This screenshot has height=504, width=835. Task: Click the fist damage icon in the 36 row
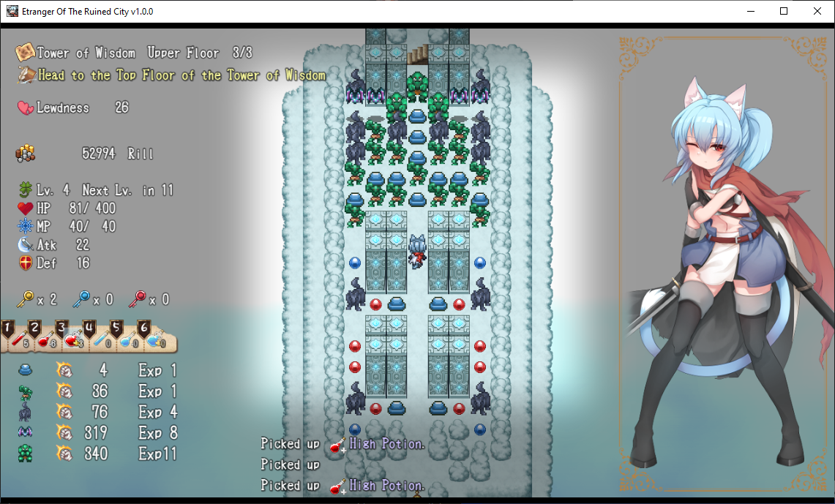click(x=64, y=391)
